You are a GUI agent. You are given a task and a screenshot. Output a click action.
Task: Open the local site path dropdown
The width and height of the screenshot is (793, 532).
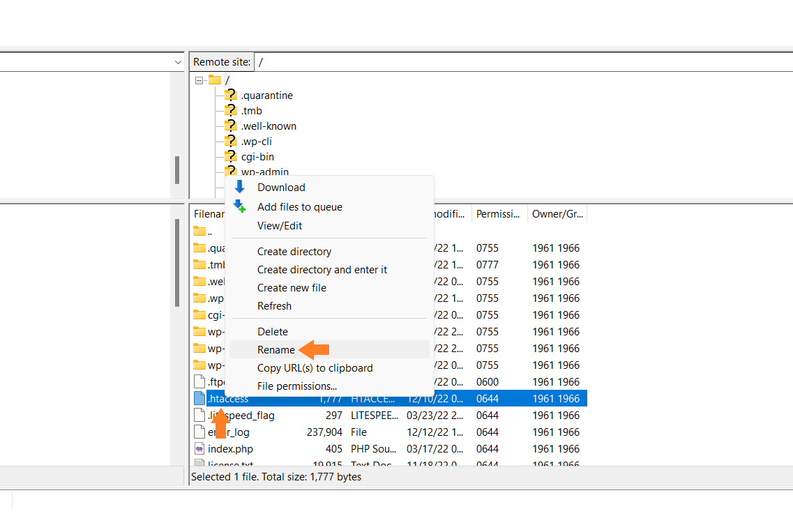coord(178,62)
